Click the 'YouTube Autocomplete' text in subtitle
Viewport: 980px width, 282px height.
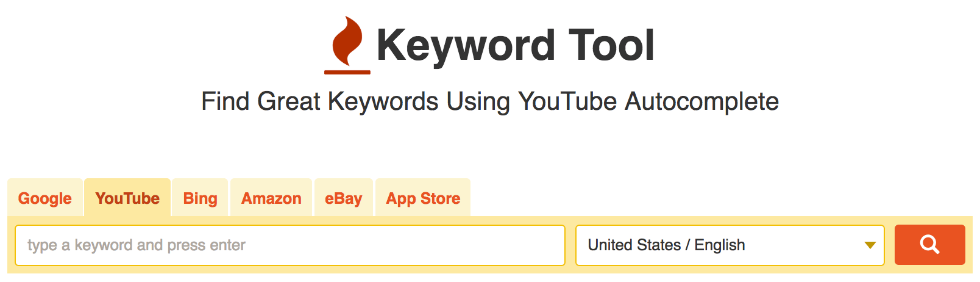coord(648,101)
